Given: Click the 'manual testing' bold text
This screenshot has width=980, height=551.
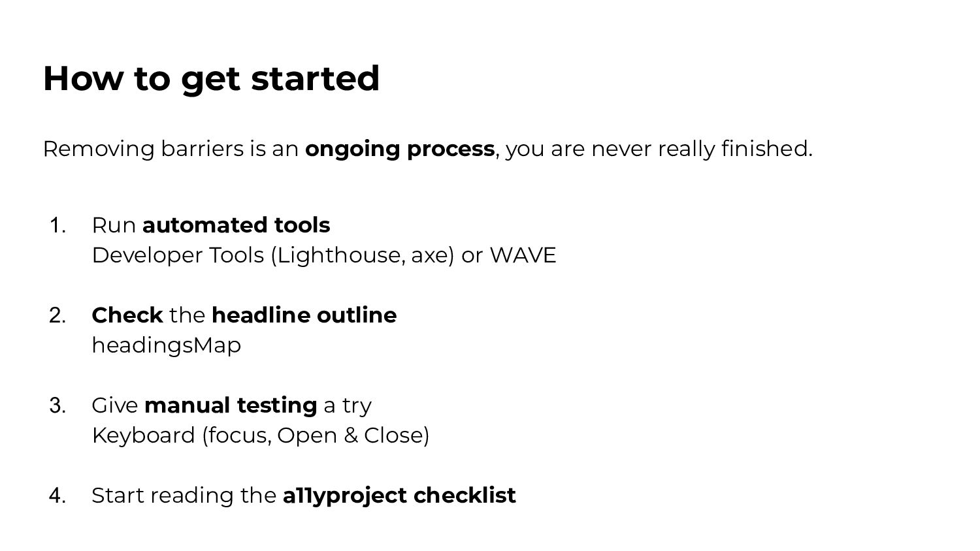Looking at the screenshot, I should pyautogui.click(x=231, y=405).
